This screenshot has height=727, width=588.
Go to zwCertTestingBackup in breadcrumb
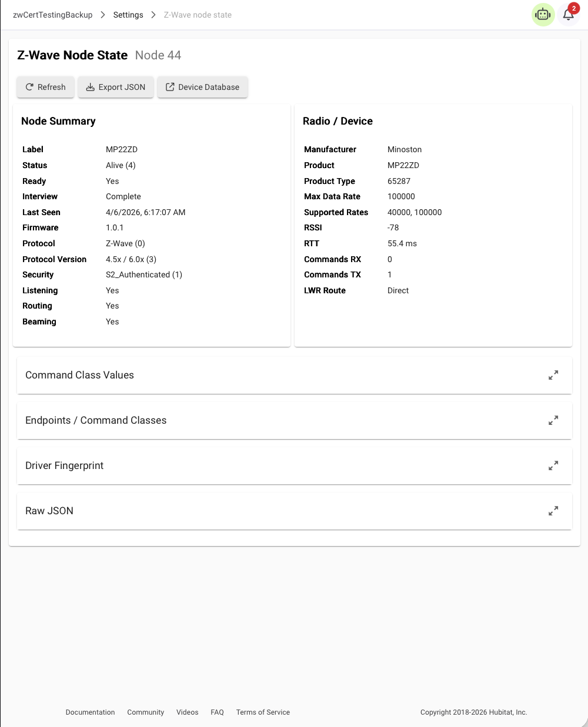pyautogui.click(x=53, y=15)
